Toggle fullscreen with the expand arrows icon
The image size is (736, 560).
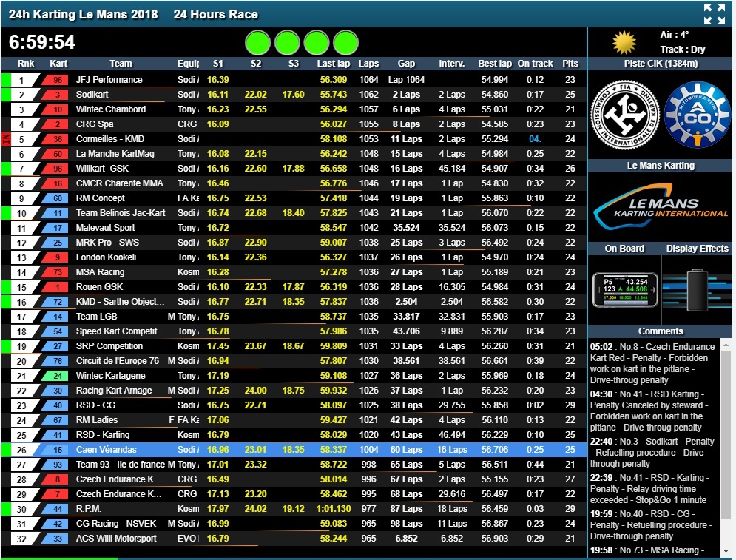[715, 13]
